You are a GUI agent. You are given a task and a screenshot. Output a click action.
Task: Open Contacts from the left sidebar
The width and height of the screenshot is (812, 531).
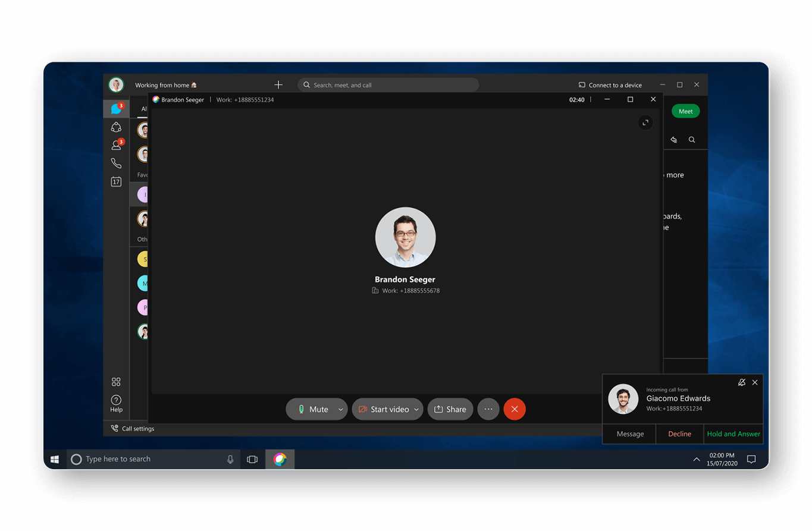116,144
